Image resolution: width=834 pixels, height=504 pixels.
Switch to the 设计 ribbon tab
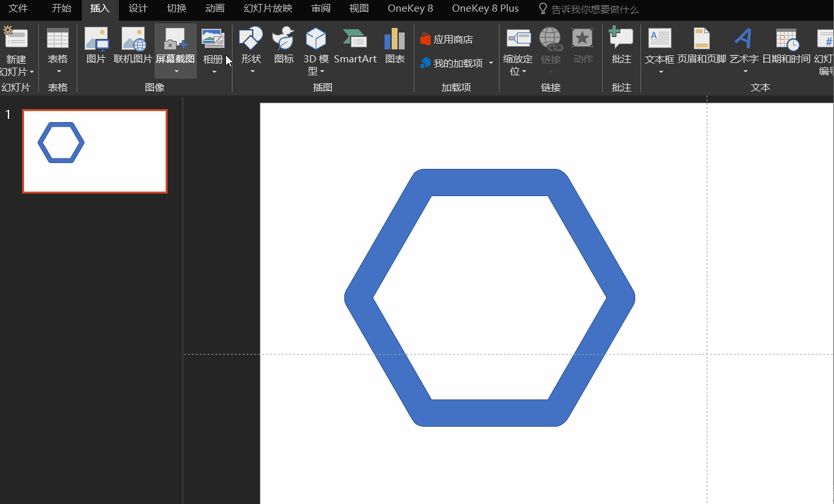(138, 9)
